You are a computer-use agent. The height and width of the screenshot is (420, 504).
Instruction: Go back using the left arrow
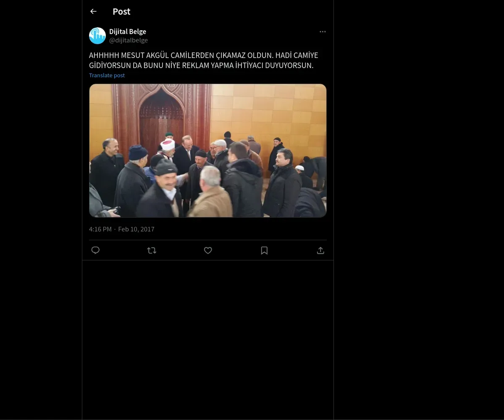(x=93, y=11)
